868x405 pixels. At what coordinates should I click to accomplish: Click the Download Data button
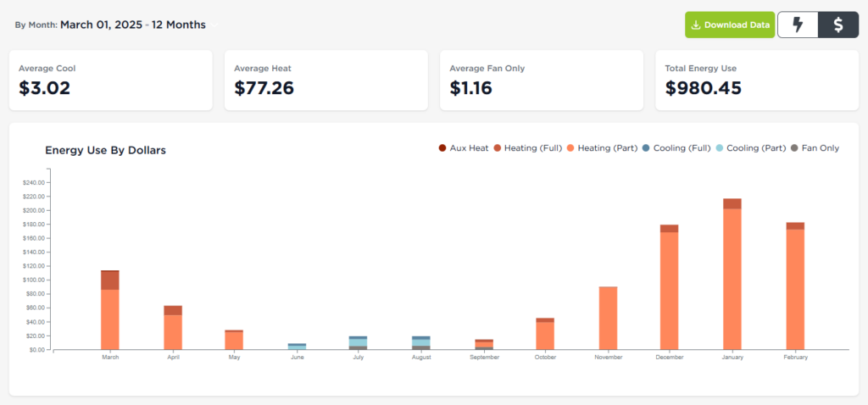point(730,25)
